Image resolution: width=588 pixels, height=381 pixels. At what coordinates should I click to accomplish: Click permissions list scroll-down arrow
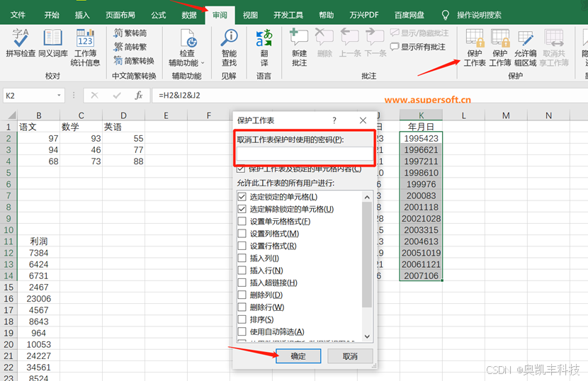(367, 336)
